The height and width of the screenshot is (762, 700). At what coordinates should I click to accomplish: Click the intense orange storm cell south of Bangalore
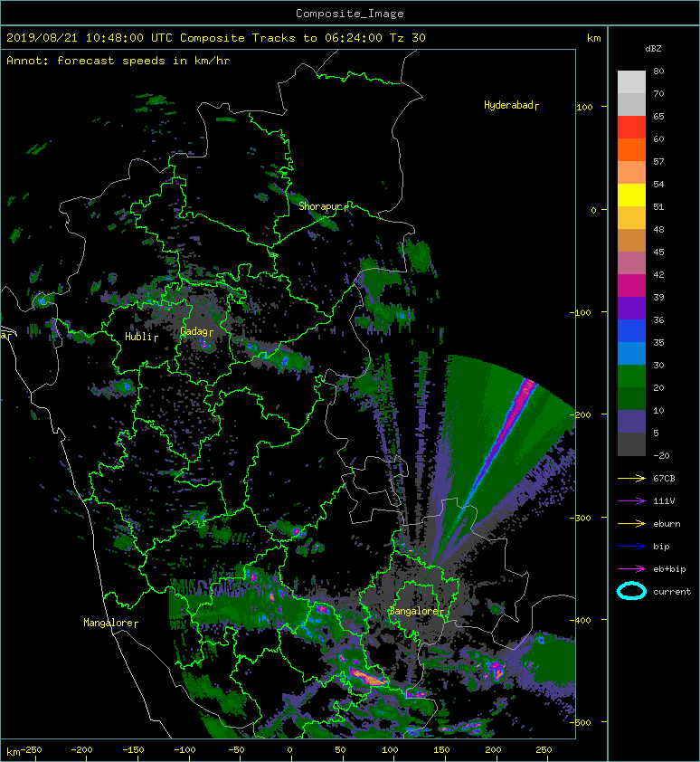[368, 677]
